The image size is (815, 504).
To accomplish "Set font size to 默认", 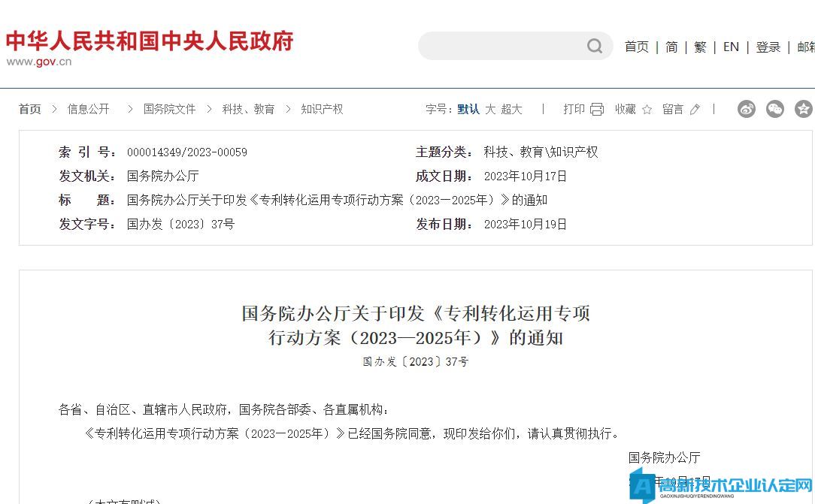I will coord(468,109).
